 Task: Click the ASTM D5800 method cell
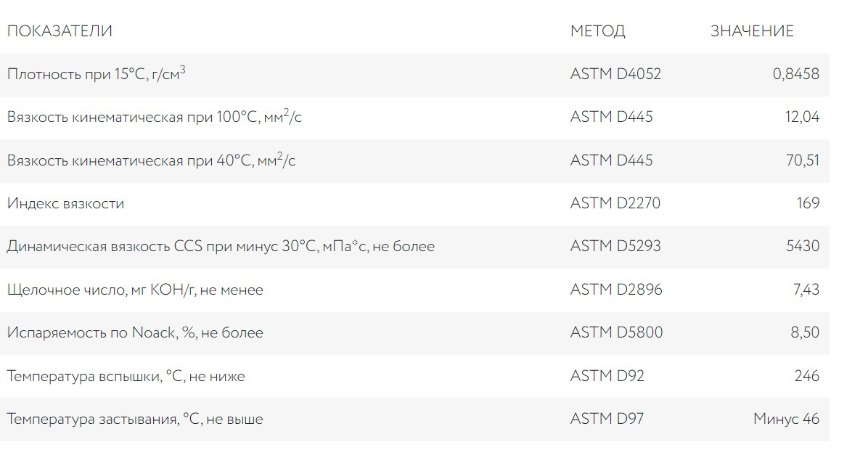click(x=616, y=333)
